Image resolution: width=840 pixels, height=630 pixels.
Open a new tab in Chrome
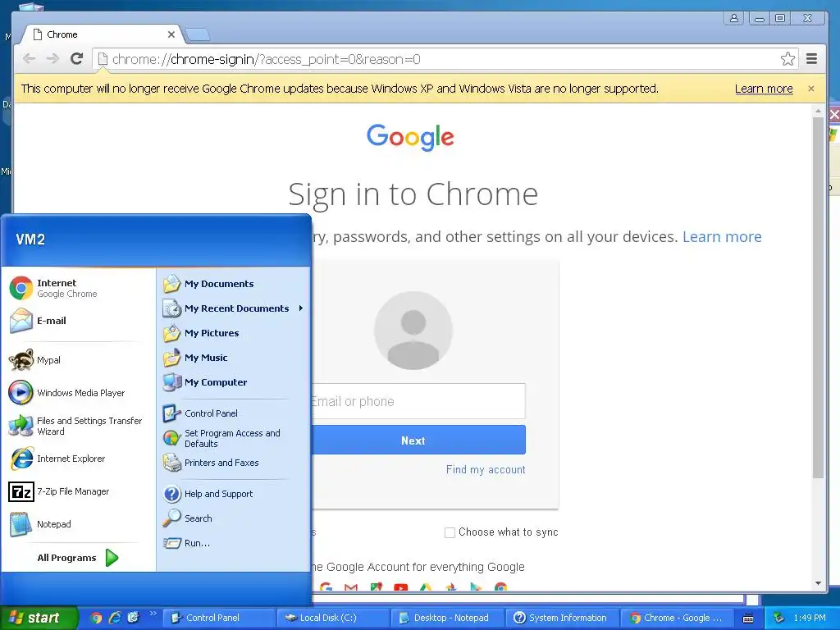tap(197, 34)
